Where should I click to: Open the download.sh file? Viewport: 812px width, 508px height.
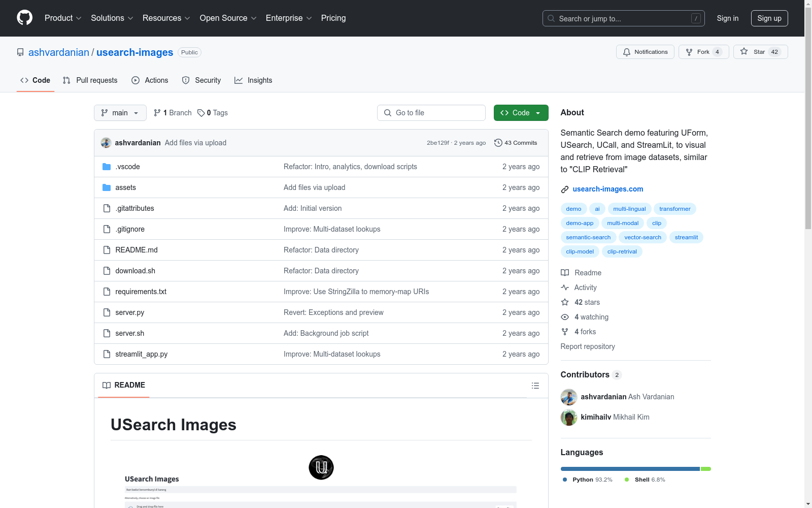[136, 271]
